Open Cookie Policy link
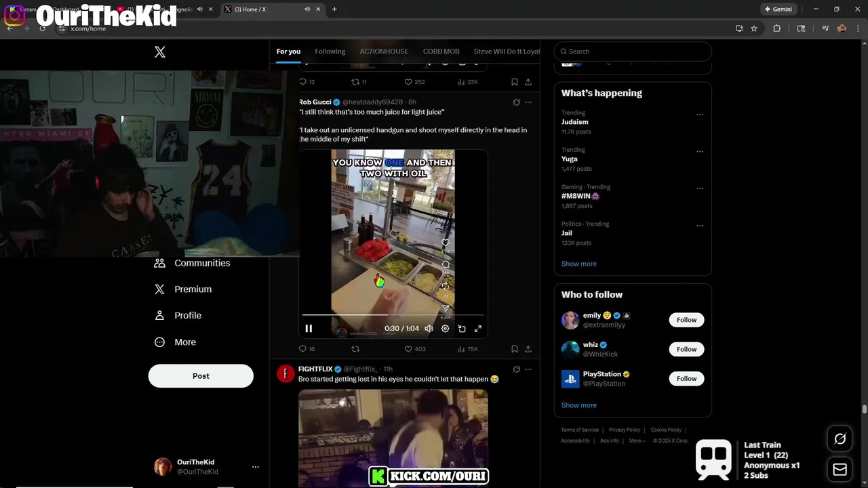 click(x=666, y=430)
